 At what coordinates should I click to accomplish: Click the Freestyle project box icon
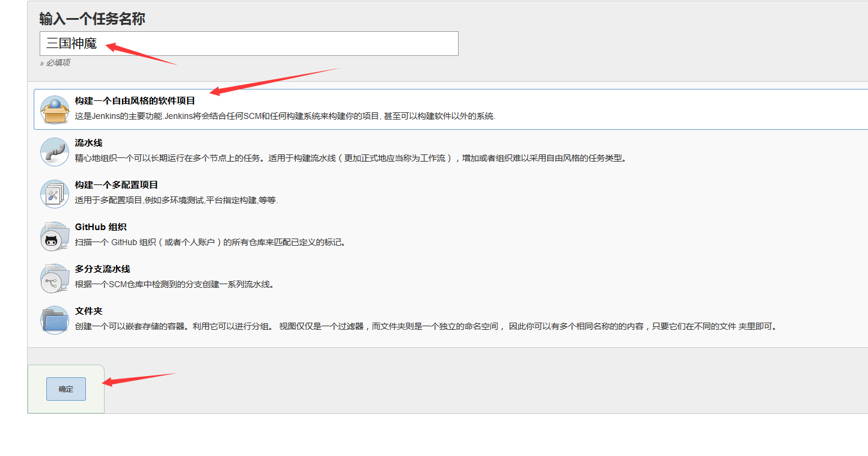[x=55, y=110]
